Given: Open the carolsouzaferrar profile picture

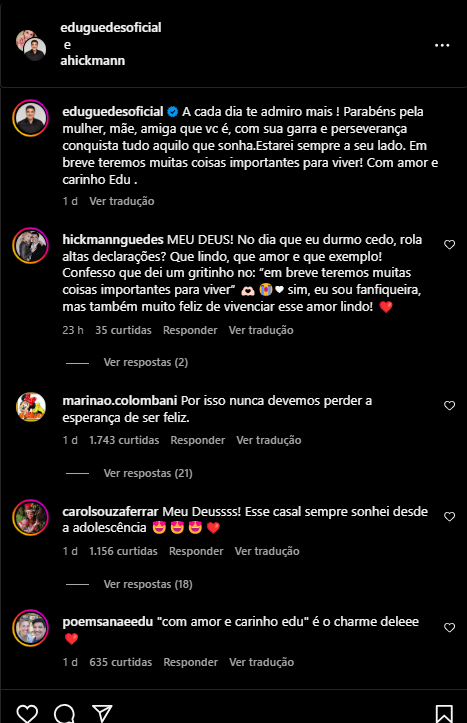Looking at the screenshot, I should click(30, 517).
